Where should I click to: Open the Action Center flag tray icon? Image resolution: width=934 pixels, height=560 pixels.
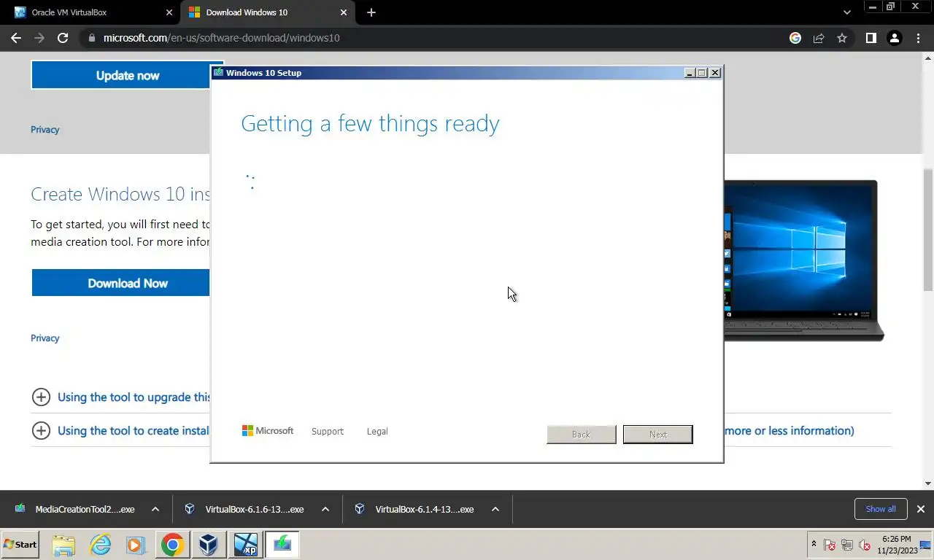[x=830, y=545]
